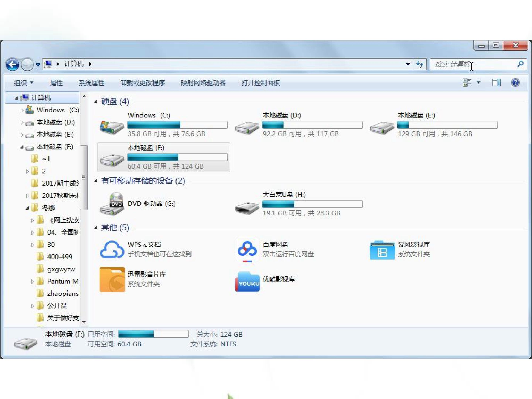Open the DVD drive (G:) icon
The width and height of the screenshot is (532, 399).
[x=112, y=204]
